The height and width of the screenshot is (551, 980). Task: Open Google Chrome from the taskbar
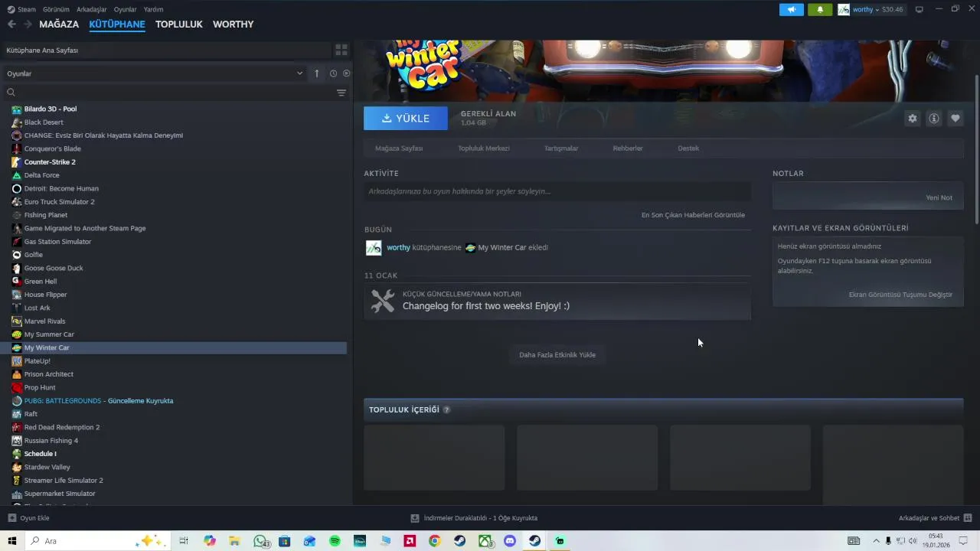click(x=434, y=541)
